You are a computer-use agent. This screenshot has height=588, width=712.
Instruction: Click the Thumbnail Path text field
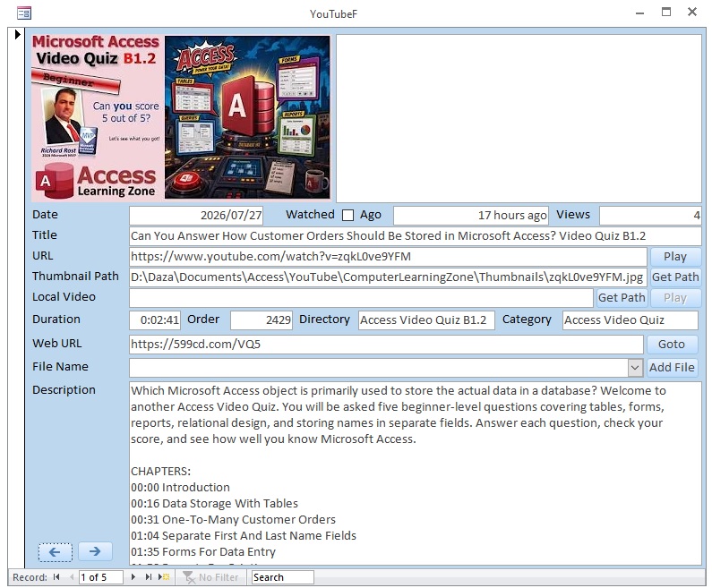point(388,277)
